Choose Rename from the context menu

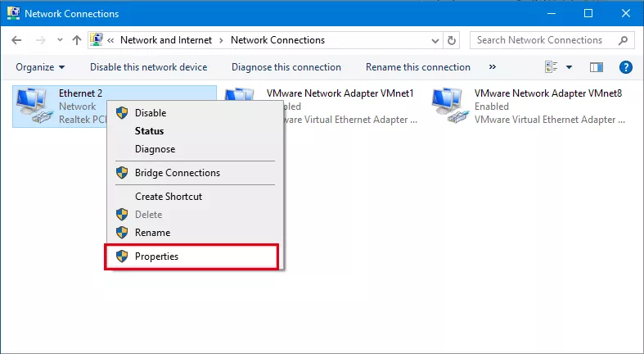click(195, 232)
